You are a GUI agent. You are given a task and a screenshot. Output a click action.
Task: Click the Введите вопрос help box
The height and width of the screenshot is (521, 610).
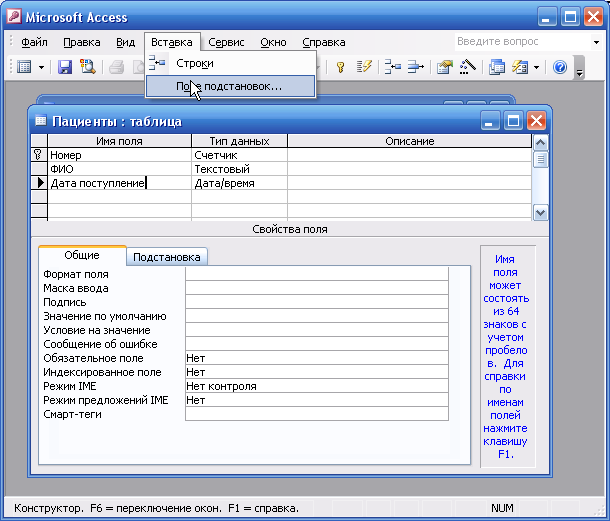point(522,41)
